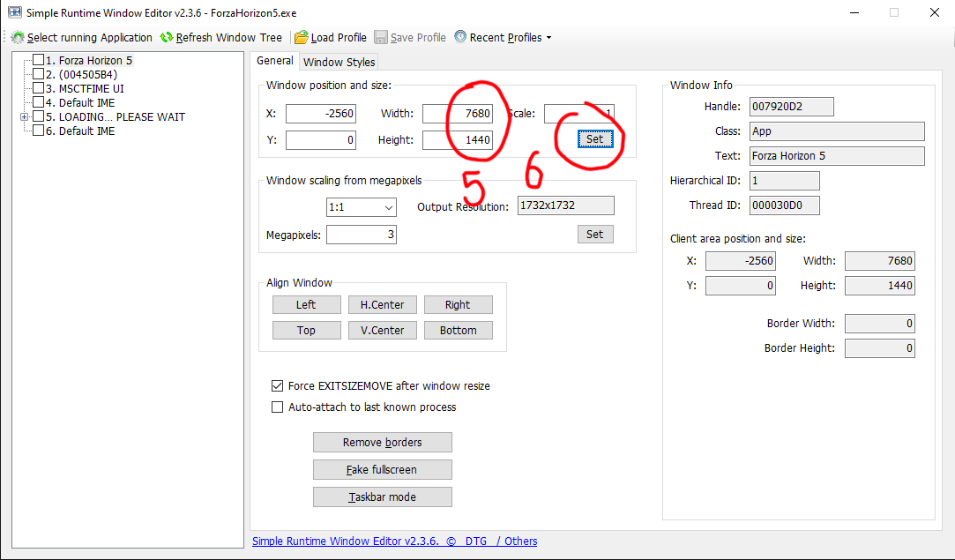The width and height of the screenshot is (955, 560).
Task: Click the Hierarchical ID field
Action: tap(785, 181)
